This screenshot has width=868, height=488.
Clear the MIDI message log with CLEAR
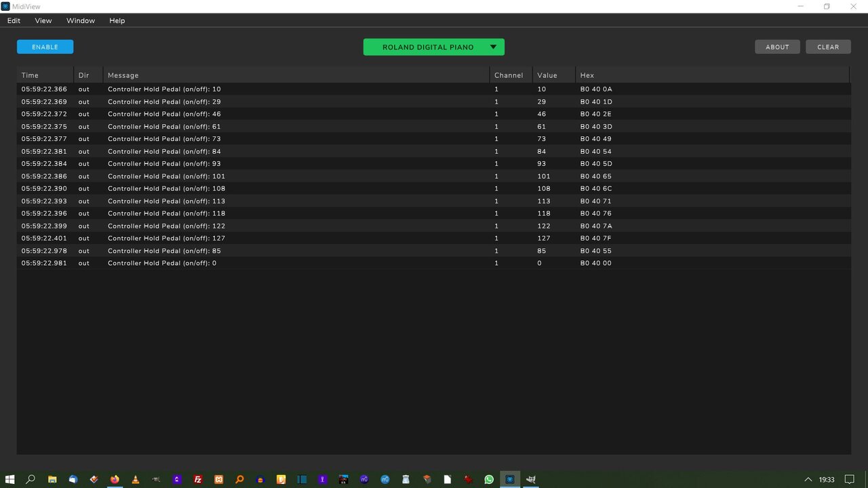[x=828, y=47]
